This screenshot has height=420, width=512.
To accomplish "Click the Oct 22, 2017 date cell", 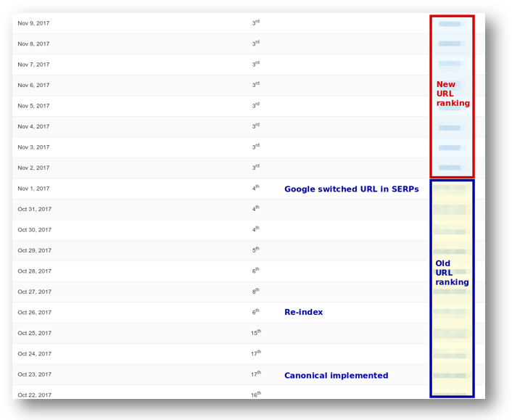I will (x=34, y=395).
